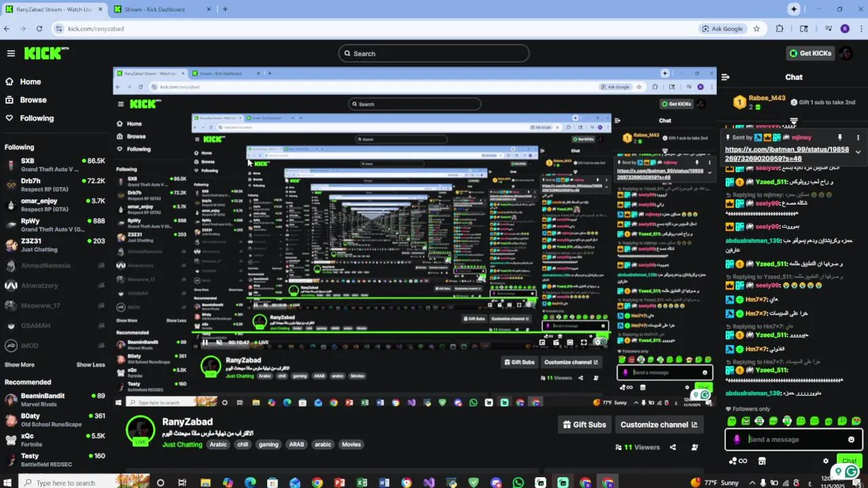
Task: Open Customize channel link
Action: click(x=658, y=425)
